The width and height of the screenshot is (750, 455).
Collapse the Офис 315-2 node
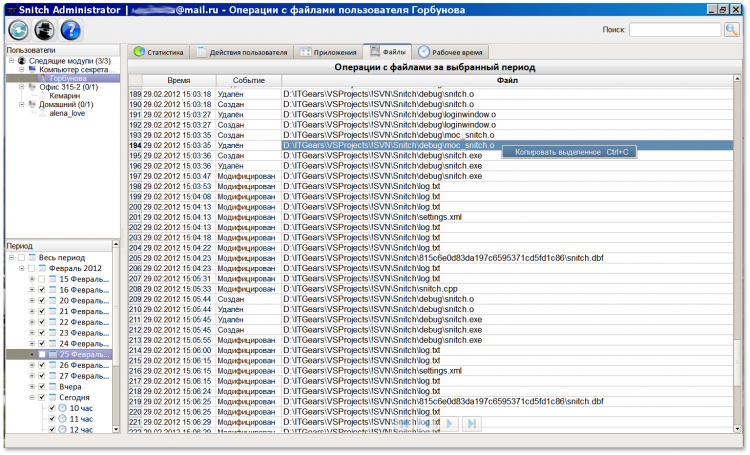22,87
